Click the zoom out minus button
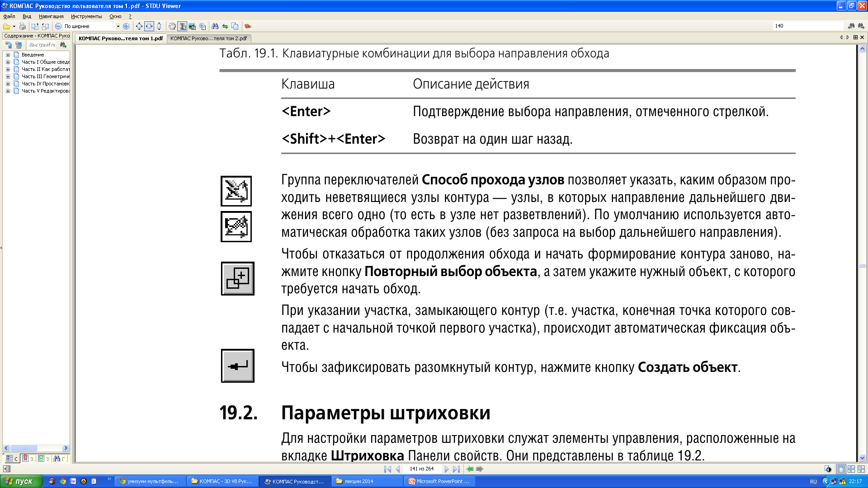 coord(58,26)
